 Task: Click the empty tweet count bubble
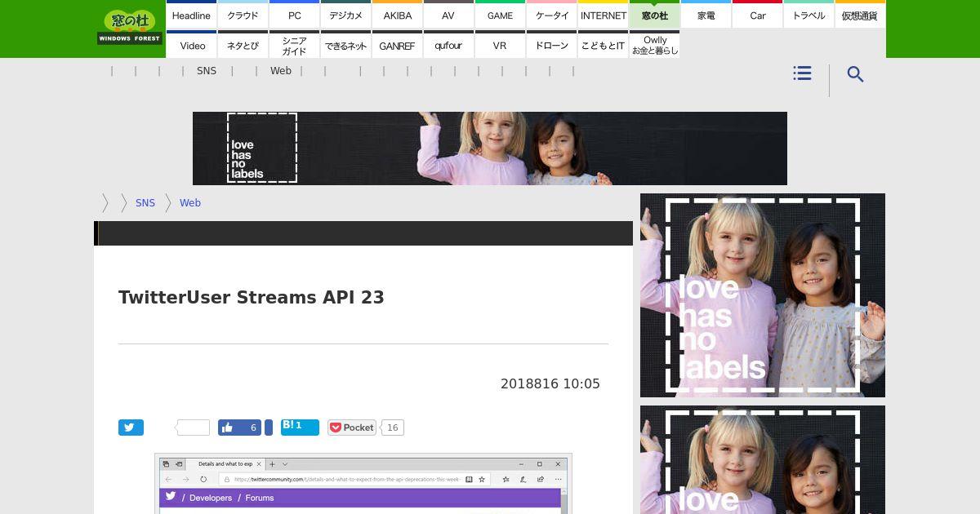click(x=194, y=428)
